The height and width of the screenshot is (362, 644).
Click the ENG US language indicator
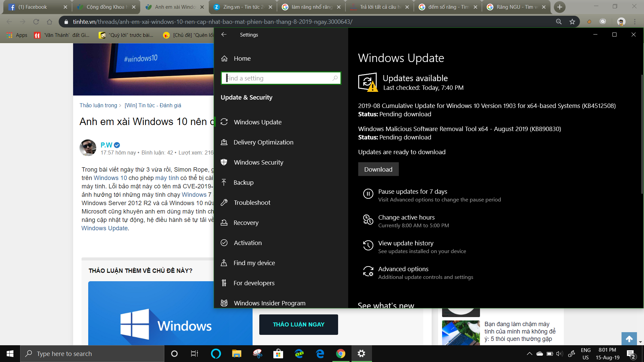[586, 354]
